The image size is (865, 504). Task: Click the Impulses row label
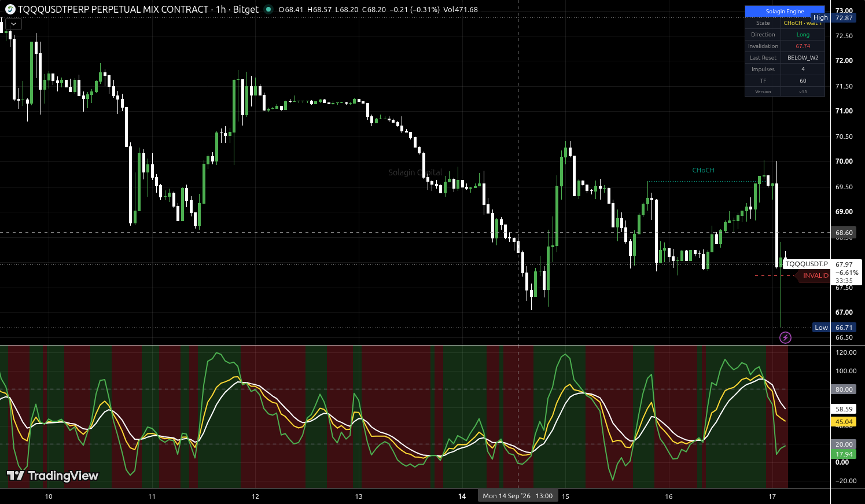click(x=763, y=69)
